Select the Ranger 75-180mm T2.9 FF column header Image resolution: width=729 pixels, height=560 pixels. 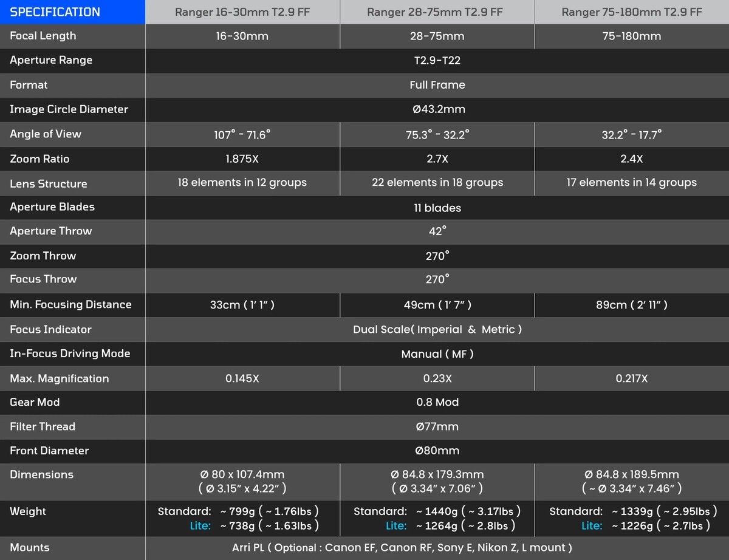point(632,12)
